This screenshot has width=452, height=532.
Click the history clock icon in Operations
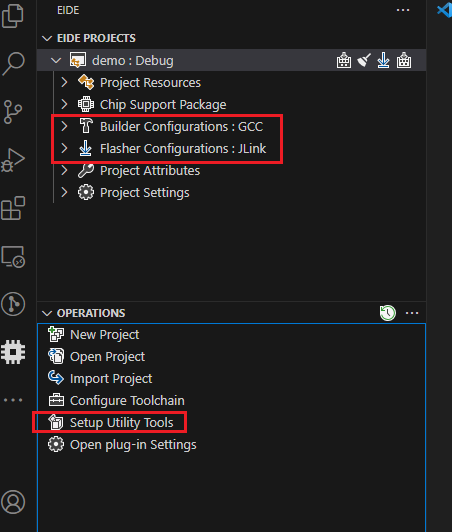[388, 313]
